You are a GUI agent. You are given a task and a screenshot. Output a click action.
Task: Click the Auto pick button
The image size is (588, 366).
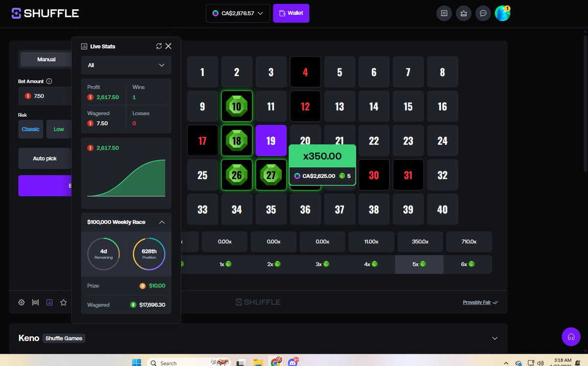pyautogui.click(x=45, y=158)
